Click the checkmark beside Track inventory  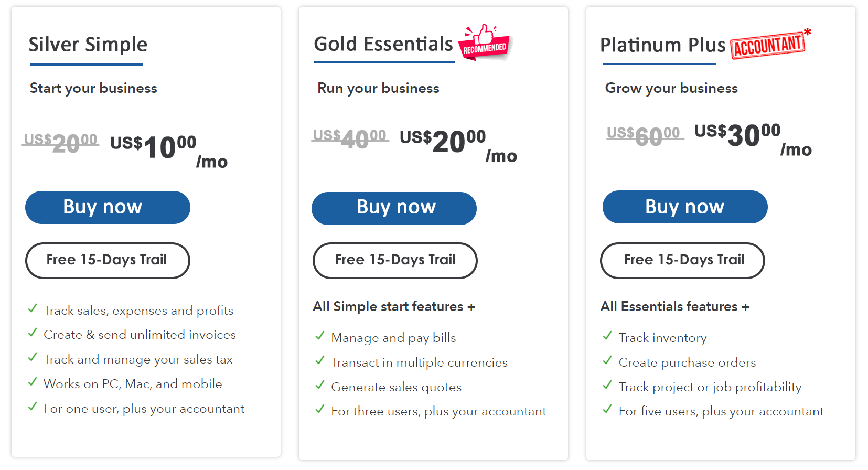coord(607,336)
